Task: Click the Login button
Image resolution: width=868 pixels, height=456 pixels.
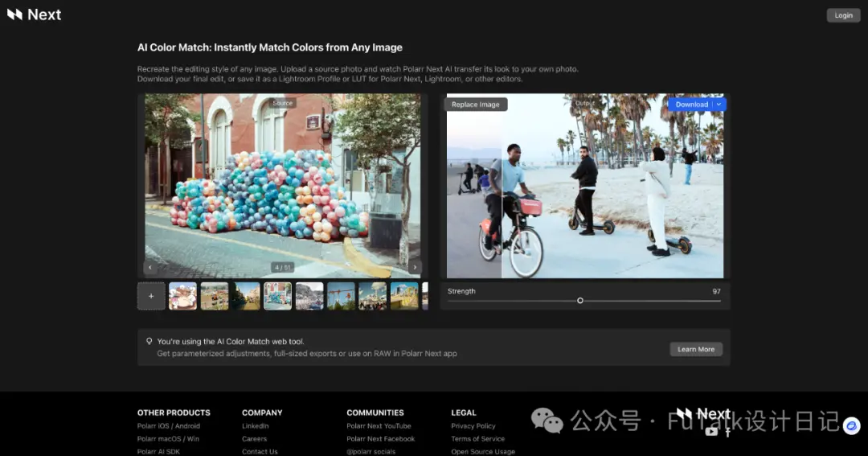Action: click(x=843, y=15)
